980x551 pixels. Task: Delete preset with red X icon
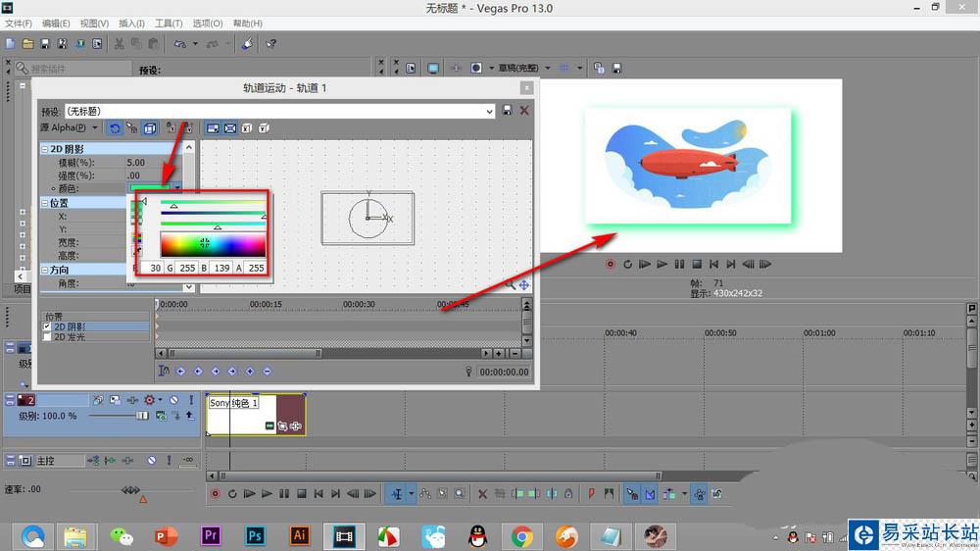[x=524, y=110]
